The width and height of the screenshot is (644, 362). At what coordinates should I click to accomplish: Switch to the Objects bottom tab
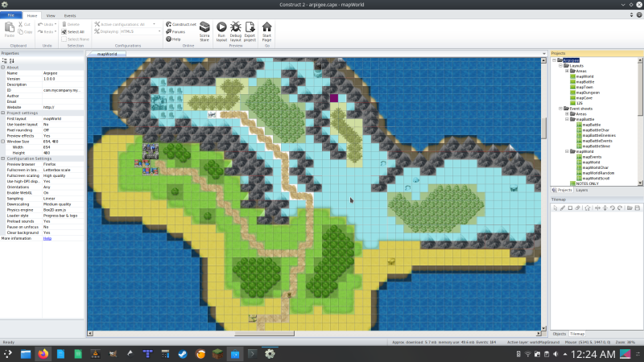tap(559, 334)
